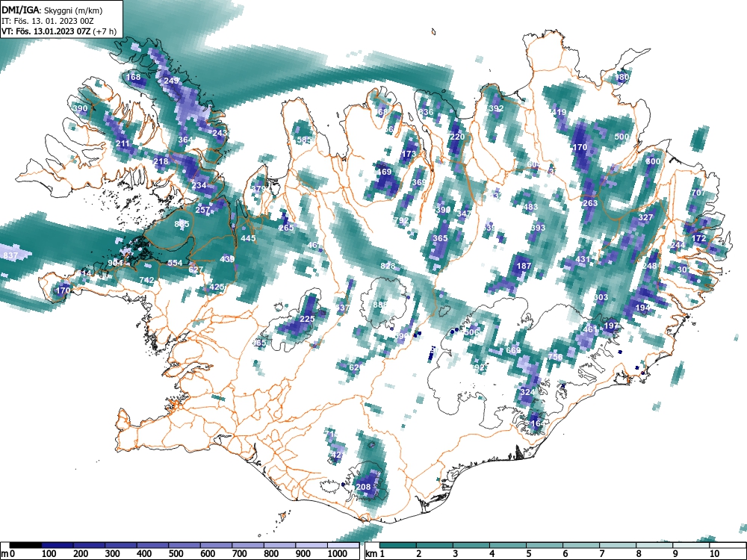Click the visibility value 257
Viewport: 747px width, 560px height.
tap(202, 210)
